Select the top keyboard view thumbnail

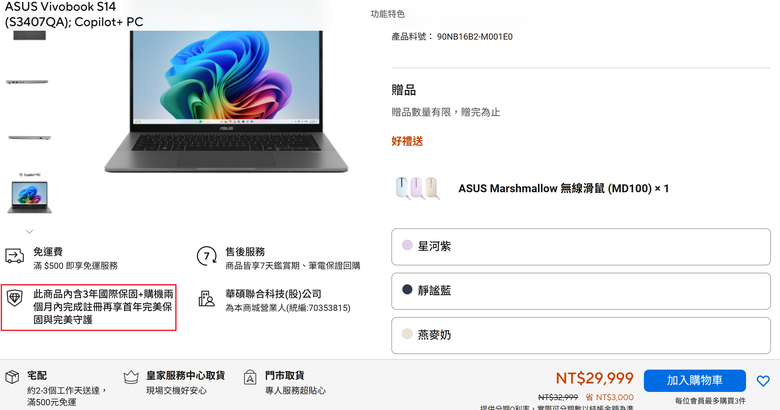29,35
